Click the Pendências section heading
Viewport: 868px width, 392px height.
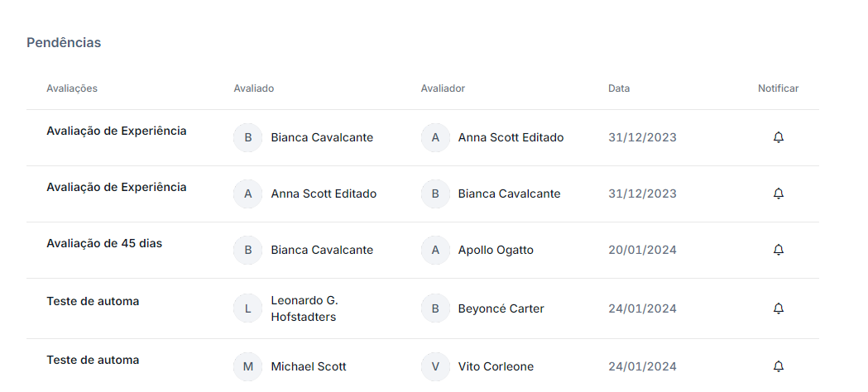pyautogui.click(x=64, y=42)
